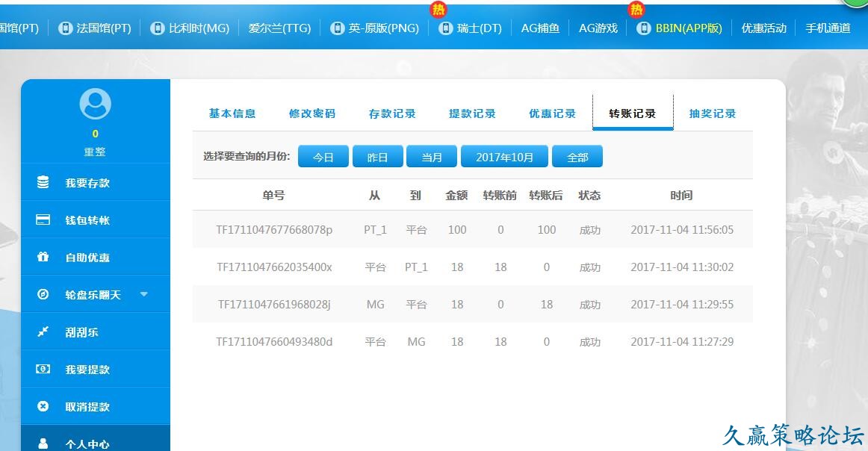This screenshot has height=451, width=868.
Task: Click the 重整 refresh link
Action: pyautogui.click(x=95, y=152)
